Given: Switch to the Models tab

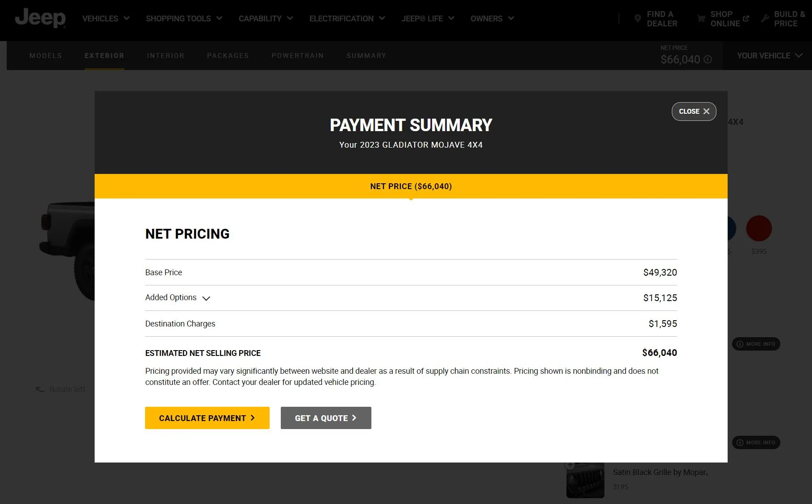Looking at the screenshot, I should [x=46, y=56].
